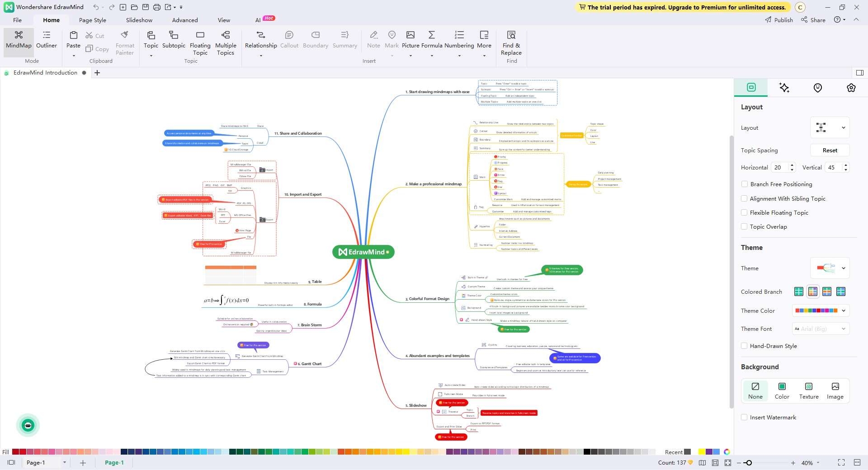Use the Format Painter tool
This screenshot has width=868, height=470.
(x=125, y=42)
